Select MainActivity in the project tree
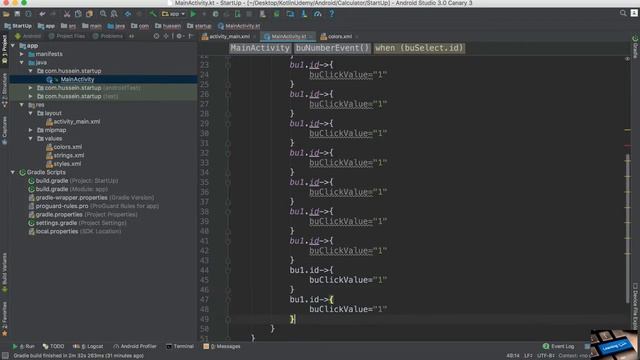Image resolution: width=640 pixels, height=360 pixels. point(77,80)
